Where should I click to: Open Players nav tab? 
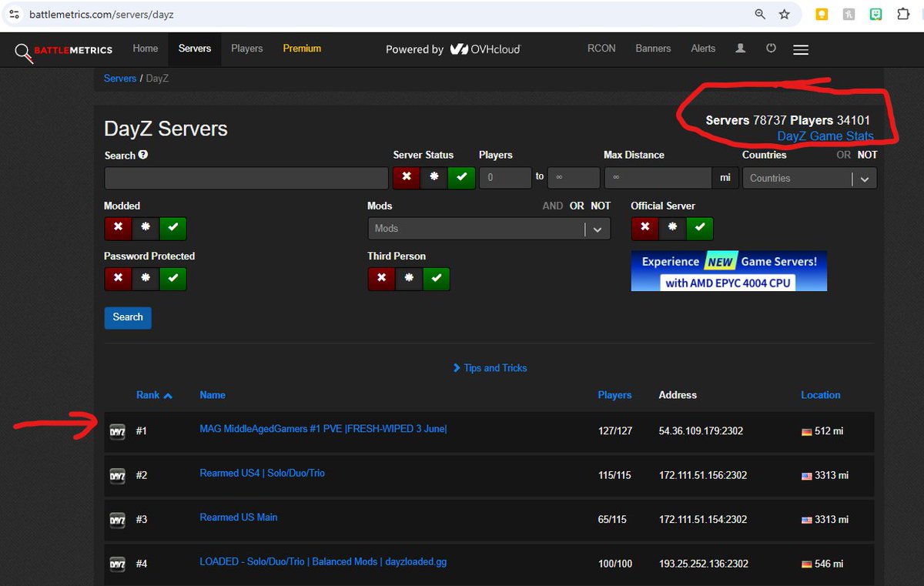[247, 49]
